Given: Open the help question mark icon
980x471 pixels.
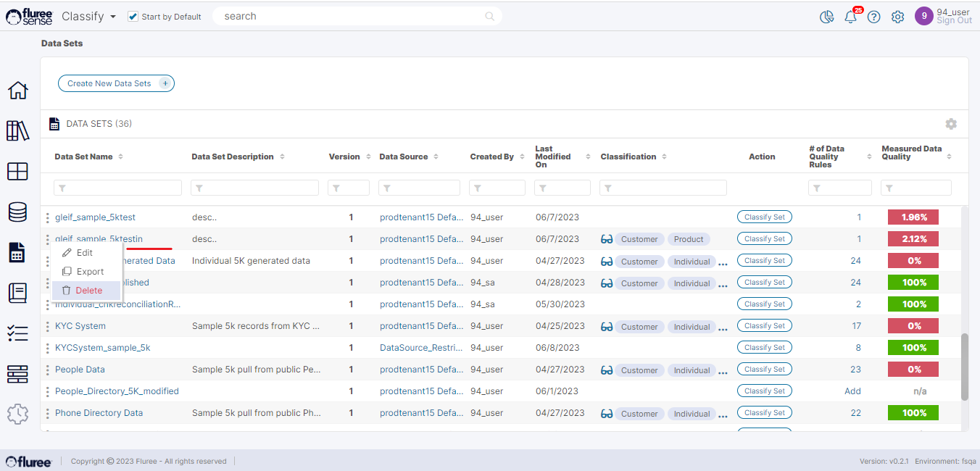Looking at the screenshot, I should click(873, 17).
